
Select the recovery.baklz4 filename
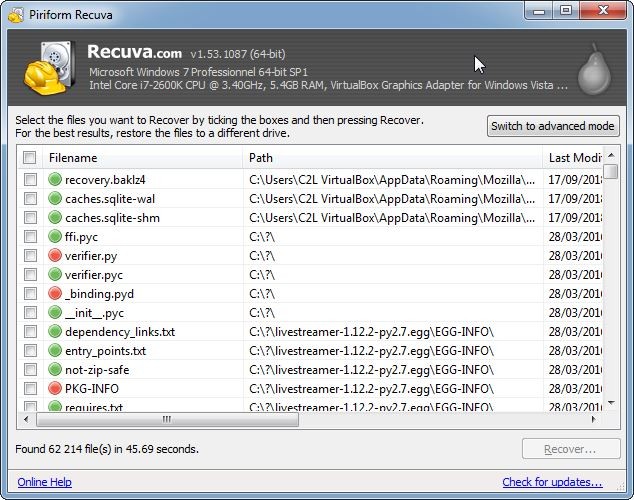pos(105,180)
